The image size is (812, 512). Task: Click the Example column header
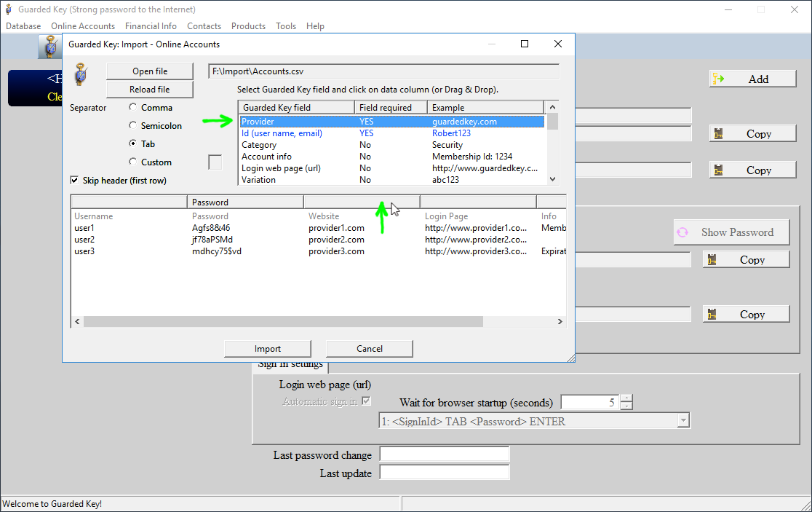point(486,107)
